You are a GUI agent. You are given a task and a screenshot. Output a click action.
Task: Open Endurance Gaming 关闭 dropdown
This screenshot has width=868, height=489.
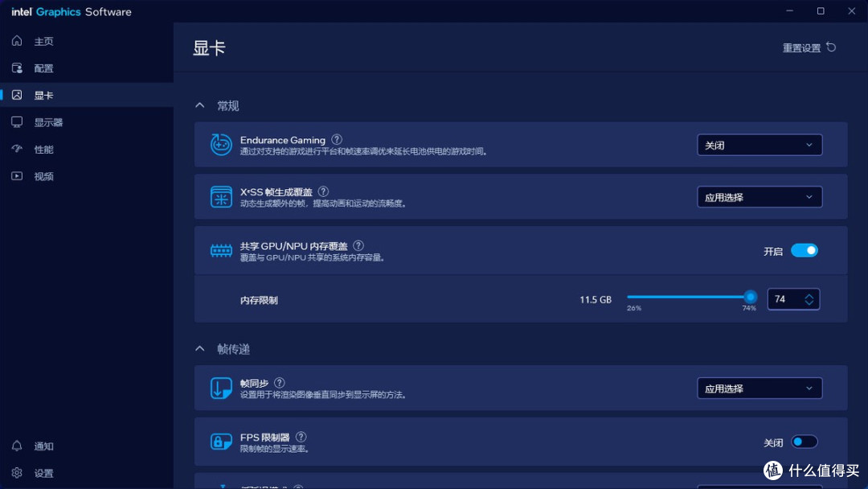[759, 145]
